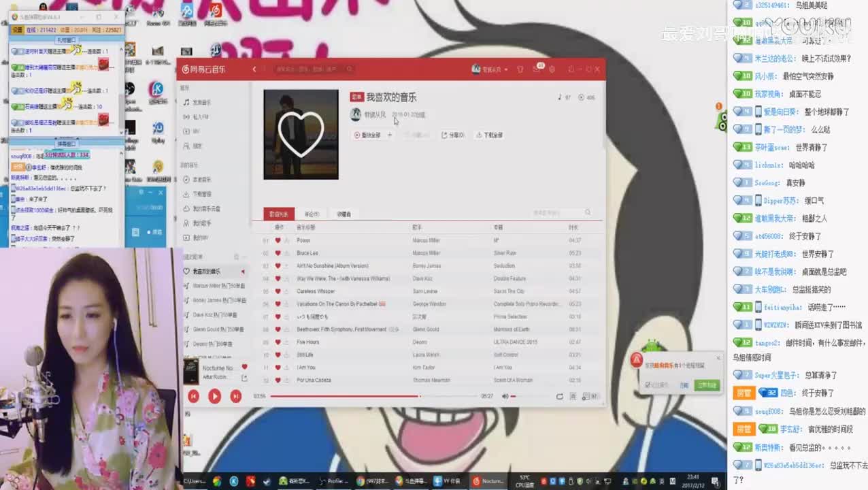
Task: Close the popup notification
Action: pyautogui.click(x=718, y=358)
